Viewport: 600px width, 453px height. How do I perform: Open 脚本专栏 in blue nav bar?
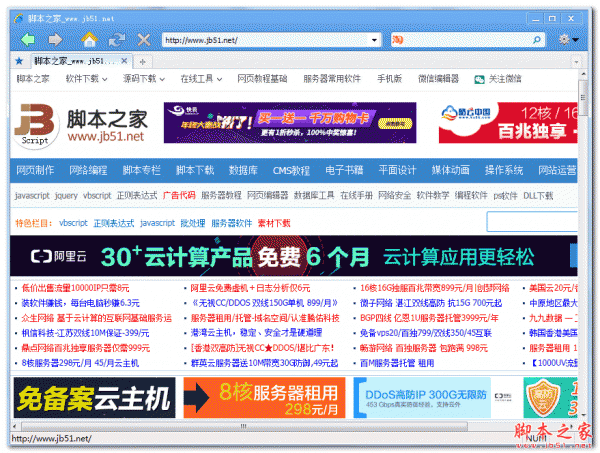click(142, 170)
